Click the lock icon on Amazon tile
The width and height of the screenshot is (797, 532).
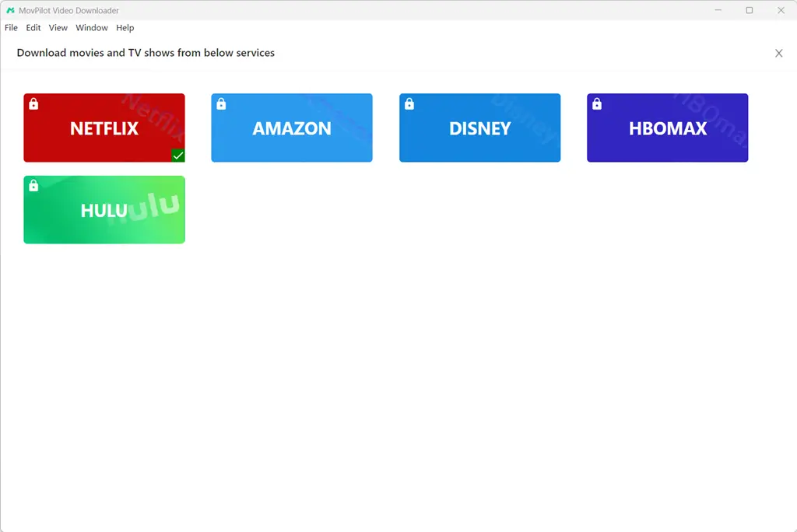(x=221, y=104)
